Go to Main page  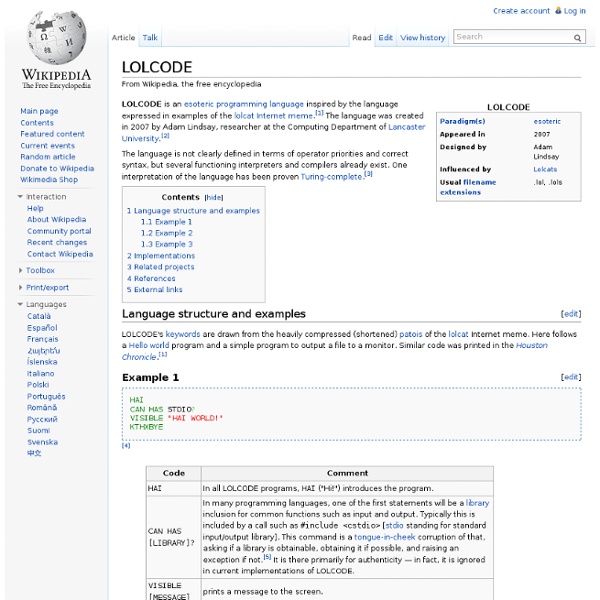39,111
